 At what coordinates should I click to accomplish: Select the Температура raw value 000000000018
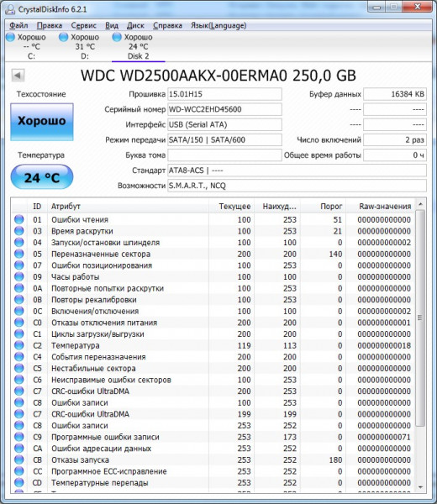(x=384, y=345)
